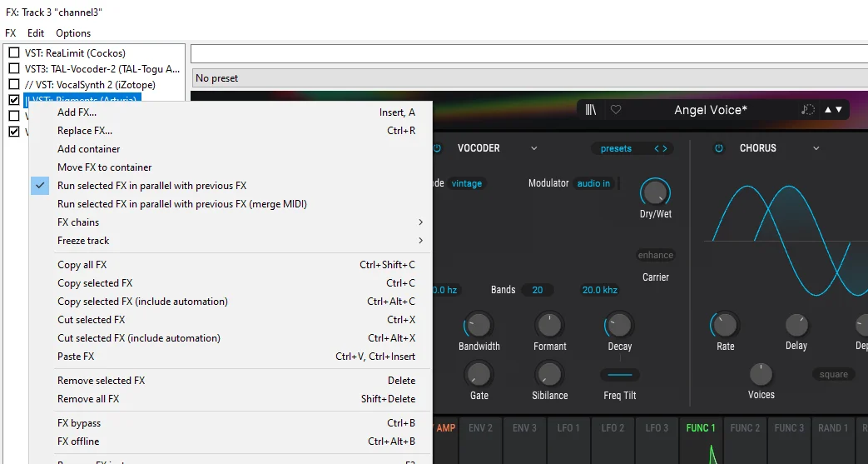Click the Bandwidth knob
The width and height of the screenshot is (868, 464).
click(479, 325)
